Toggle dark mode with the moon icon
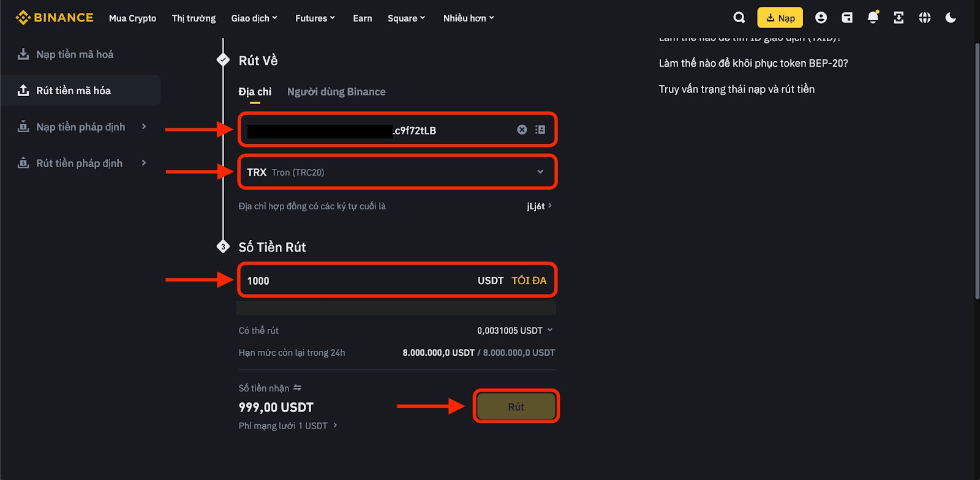This screenshot has width=980, height=480. tap(950, 17)
